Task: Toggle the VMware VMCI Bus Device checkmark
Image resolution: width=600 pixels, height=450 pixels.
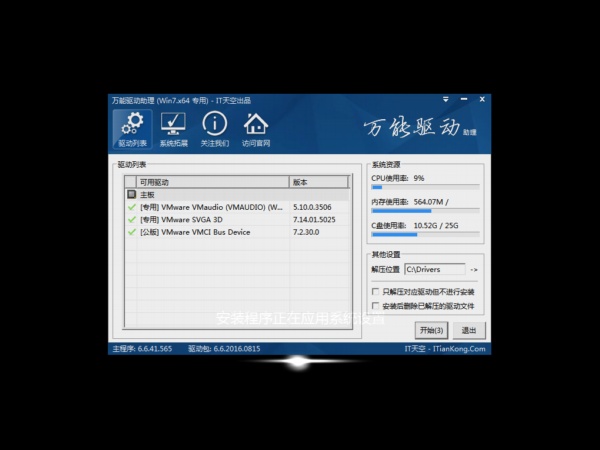Action: (x=132, y=232)
